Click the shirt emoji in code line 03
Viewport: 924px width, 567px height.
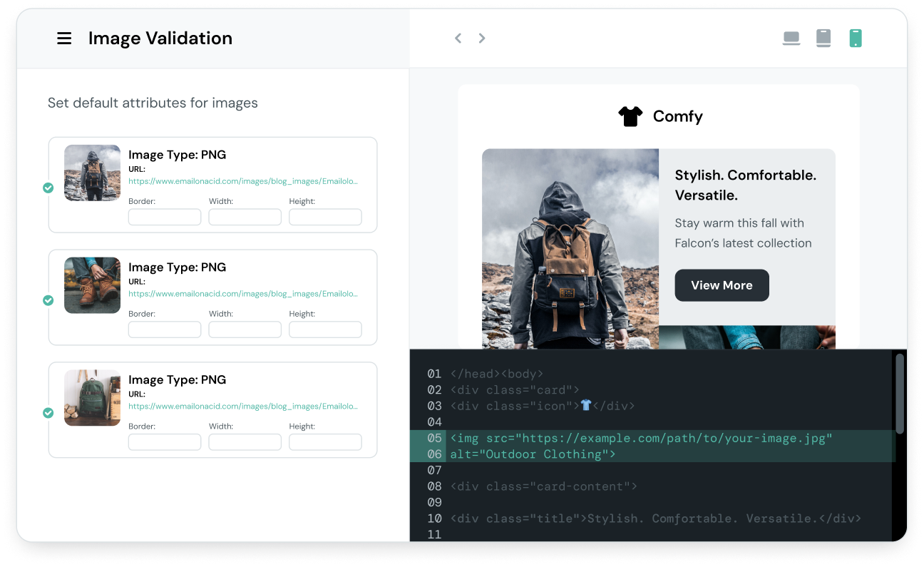tap(585, 405)
